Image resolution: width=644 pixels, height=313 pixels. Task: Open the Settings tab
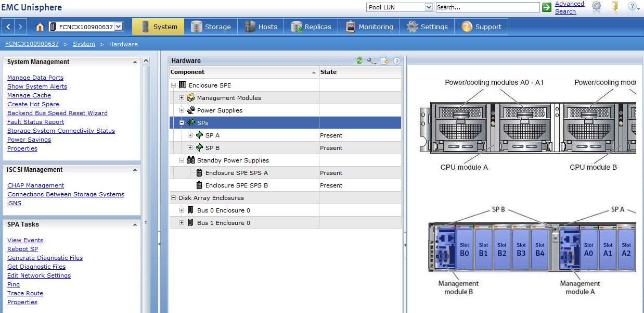[x=427, y=27]
